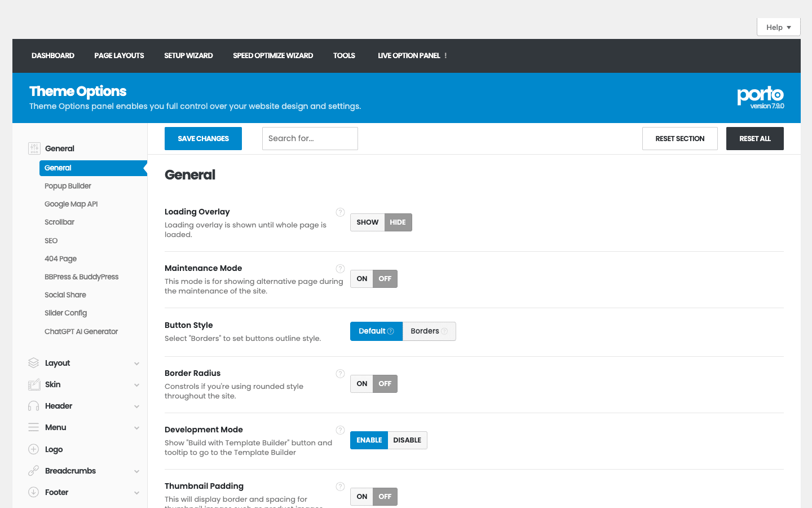
Task: Open the ChatGPT AI Generator subsection
Action: pyautogui.click(x=81, y=331)
